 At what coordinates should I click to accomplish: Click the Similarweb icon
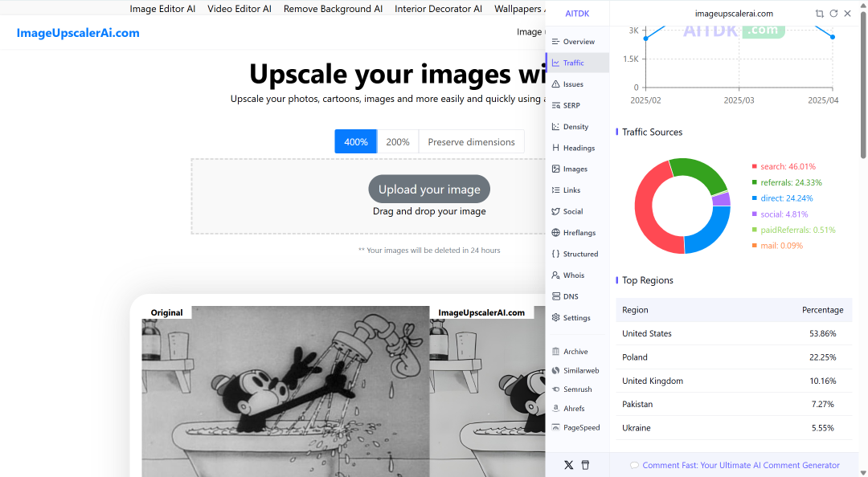click(556, 370)
